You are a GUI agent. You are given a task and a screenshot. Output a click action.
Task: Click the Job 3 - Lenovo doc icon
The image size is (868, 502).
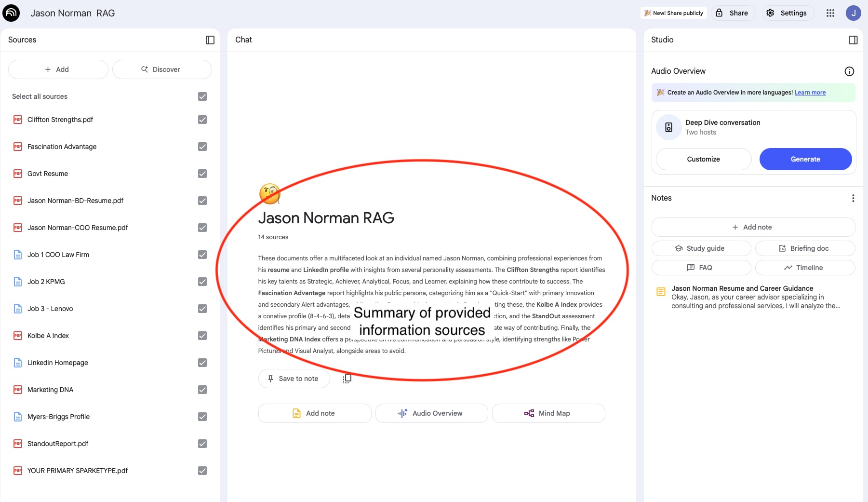18,309
